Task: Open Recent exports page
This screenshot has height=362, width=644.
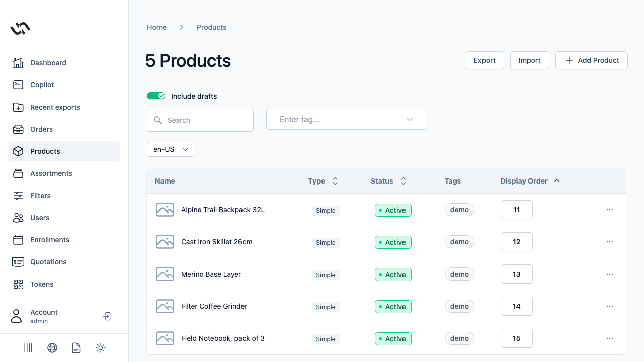Action: (x=64, y=107)
